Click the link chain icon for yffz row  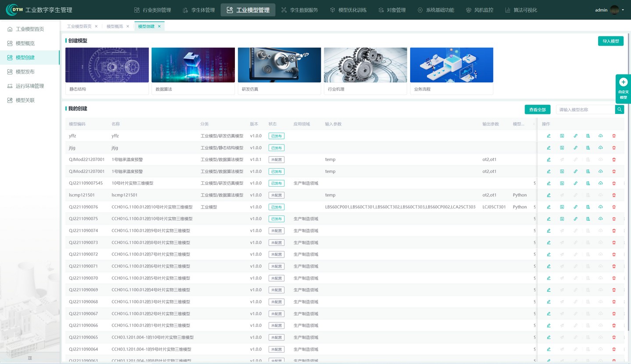click(x=575, y=136)
